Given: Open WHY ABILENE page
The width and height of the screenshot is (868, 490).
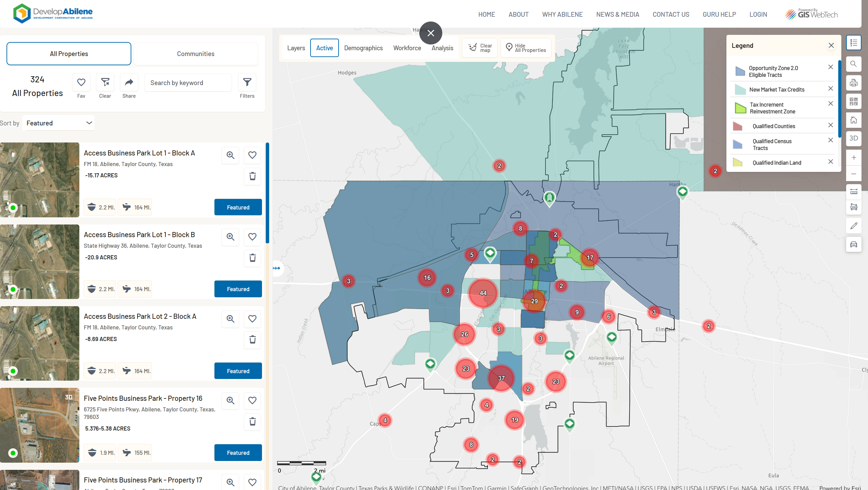Looking at the screenshot, I should pyautogui.click(x=562, y=14).
